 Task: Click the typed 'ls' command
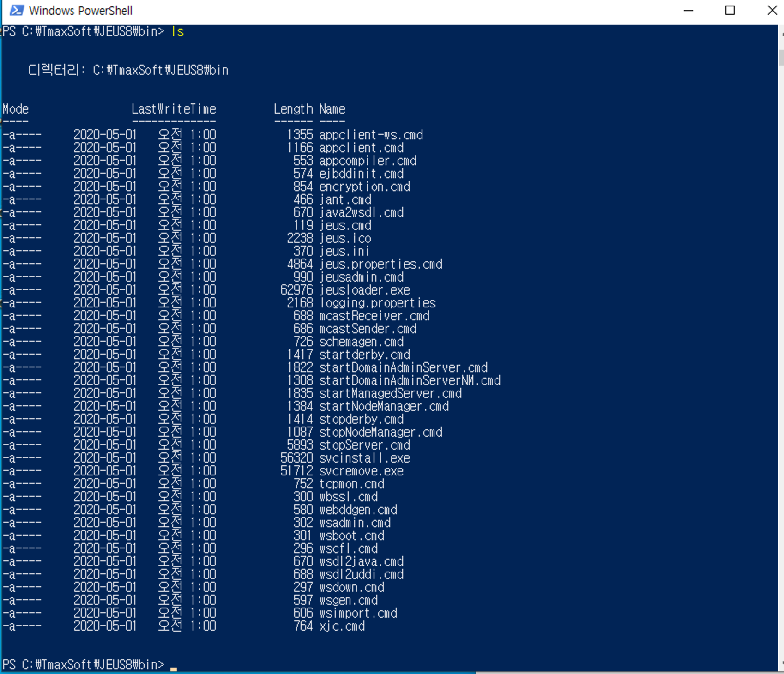(178, 31)
